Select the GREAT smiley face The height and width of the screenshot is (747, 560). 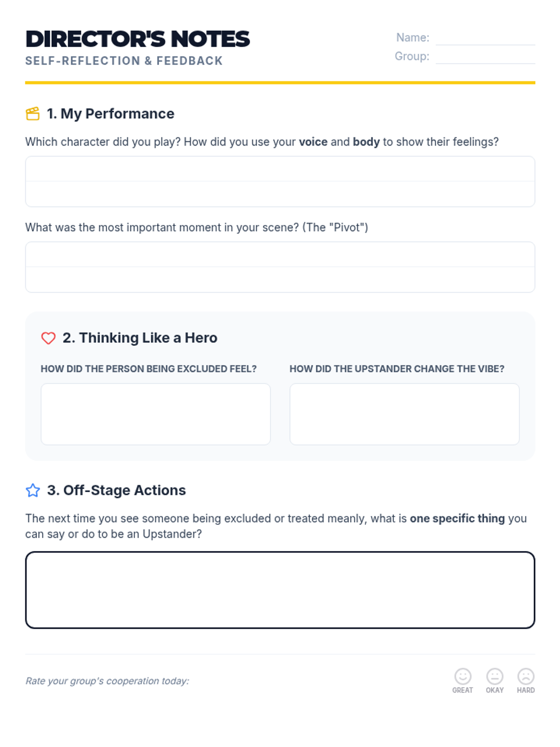pos(462,676)
